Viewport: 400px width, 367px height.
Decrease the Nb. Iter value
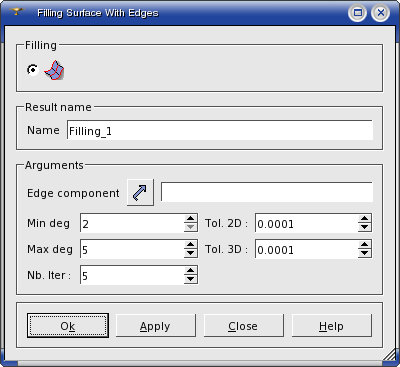190,279
